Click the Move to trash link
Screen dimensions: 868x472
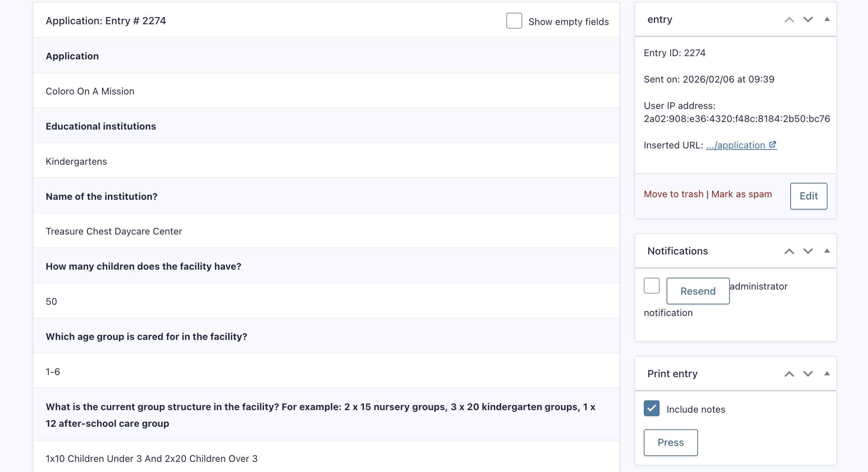coord(673,194)
